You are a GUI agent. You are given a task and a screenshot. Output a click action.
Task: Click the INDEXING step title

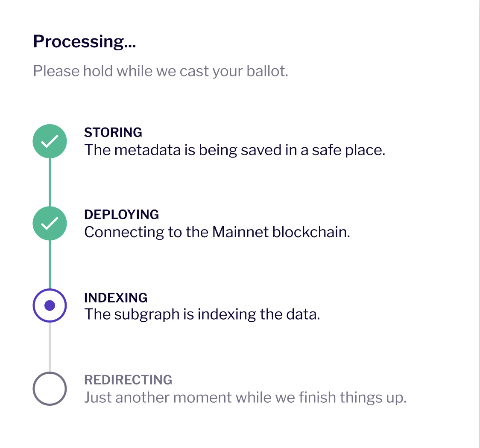[116, 297]
